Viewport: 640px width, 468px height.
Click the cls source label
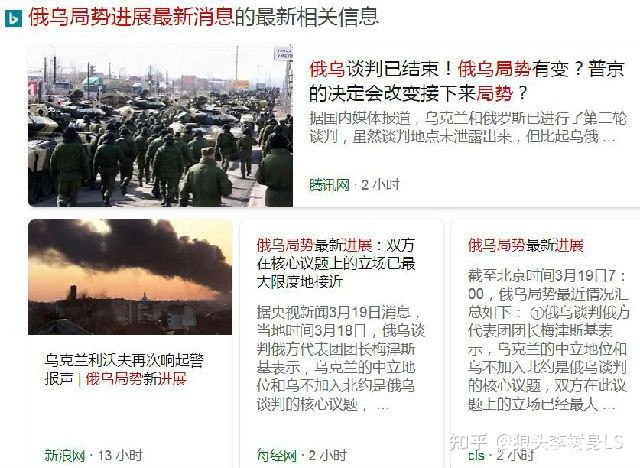click(x=476, y=455)
